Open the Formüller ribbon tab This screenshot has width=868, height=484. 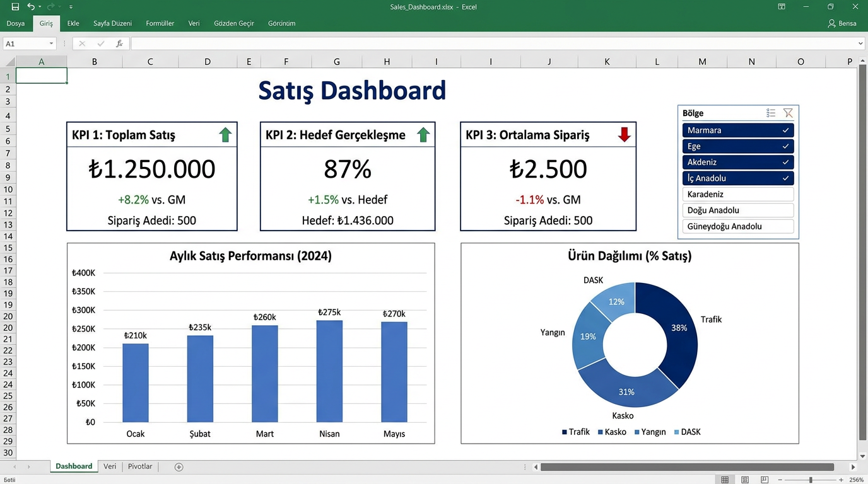160,23
